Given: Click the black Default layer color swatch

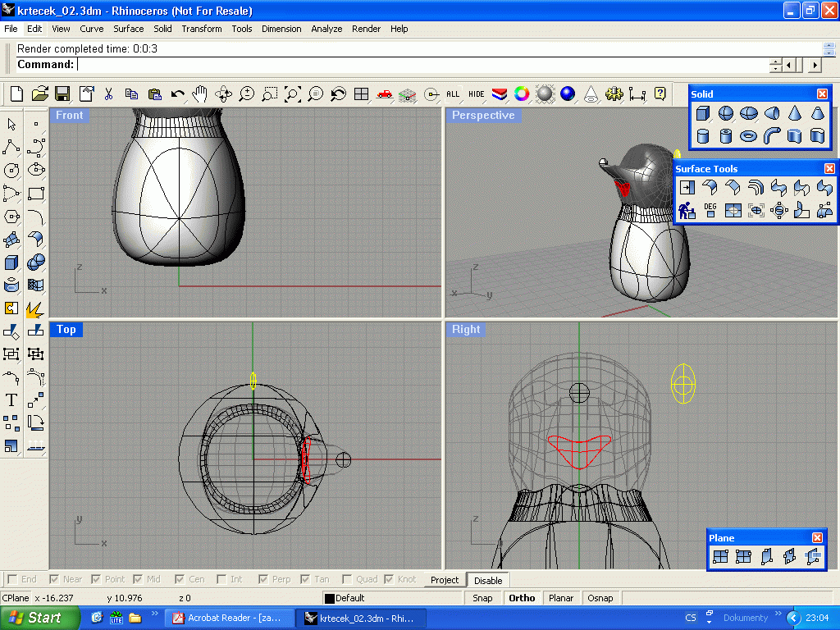Looking at the screenshot, I should [x=330, y=598].
